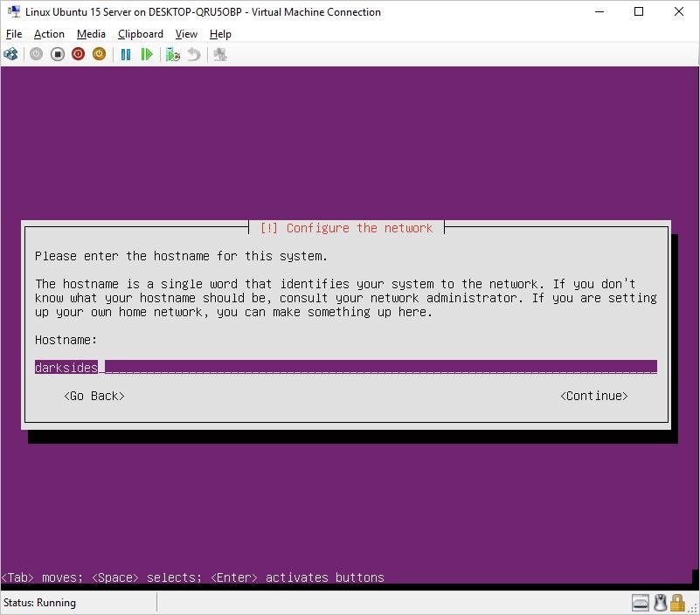
Task: Select the <Go Back> button
Action: point(94,396)
